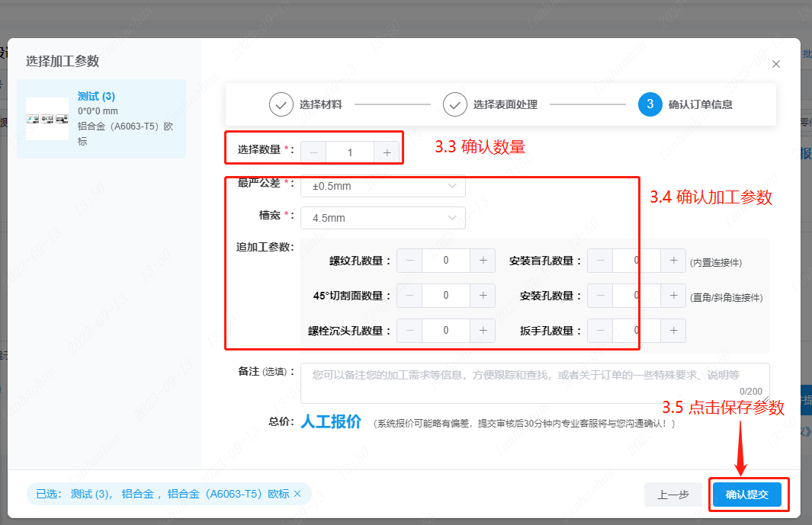Open the 最严公差 ±0.5mm dropdown

(x=383, y=186)
